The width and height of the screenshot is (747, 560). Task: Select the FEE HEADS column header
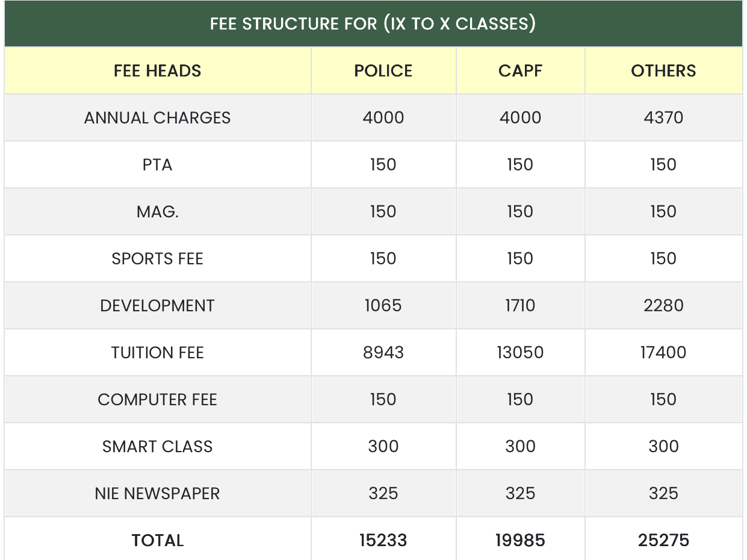coord(158,70)
